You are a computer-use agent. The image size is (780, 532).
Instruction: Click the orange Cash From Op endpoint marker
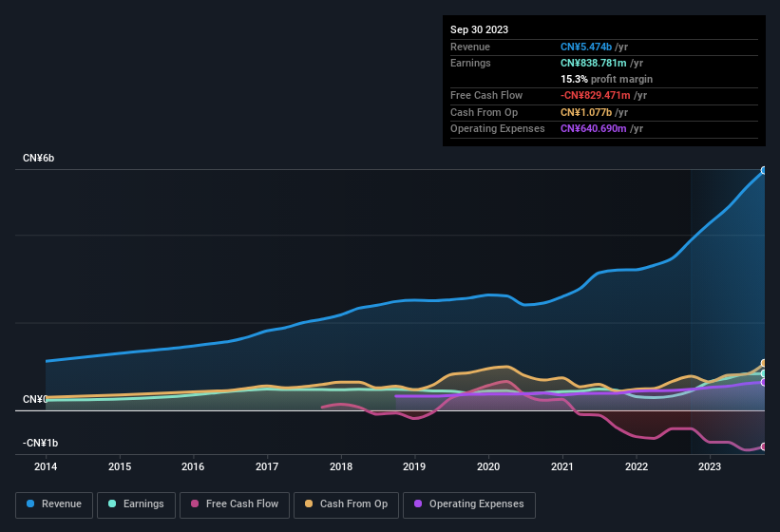point(764,364)
